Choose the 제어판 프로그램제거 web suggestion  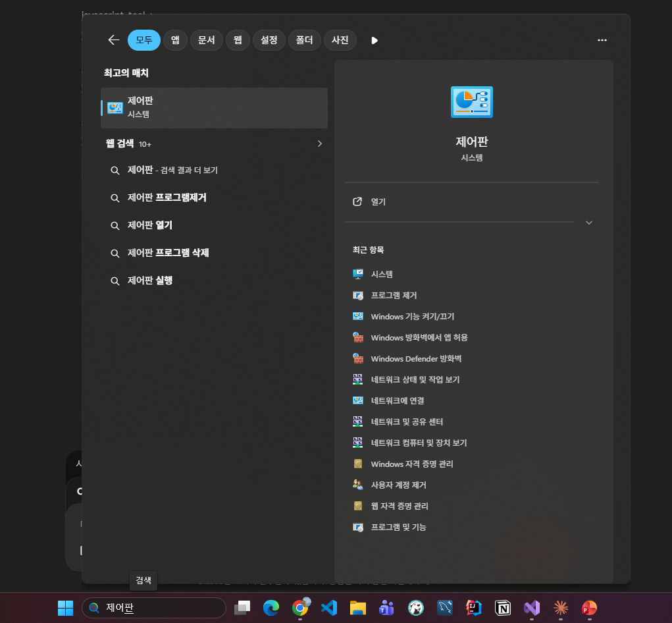tap(214, 198)
